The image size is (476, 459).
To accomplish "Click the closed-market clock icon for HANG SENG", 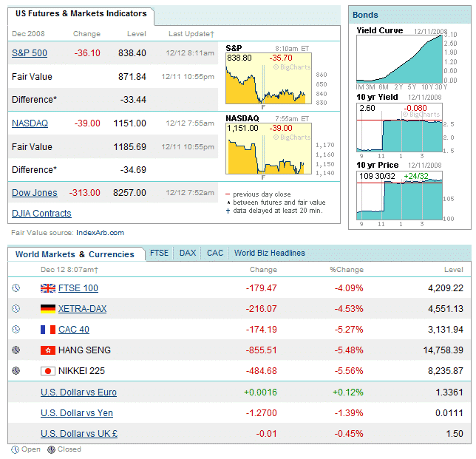I will click(x=16, y=350).
